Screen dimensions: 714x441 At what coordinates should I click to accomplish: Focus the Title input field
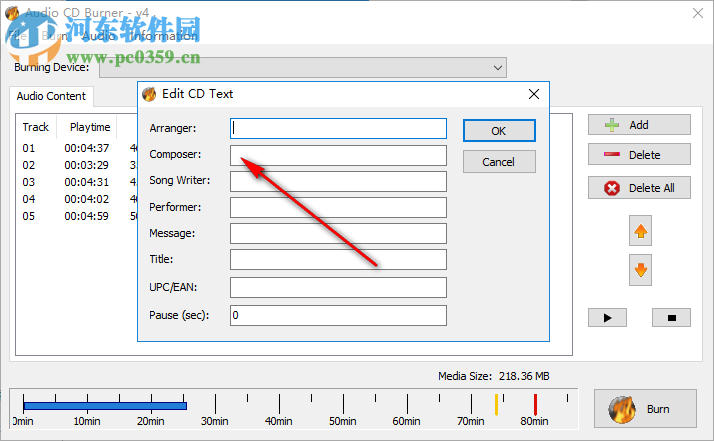pyautogui.click(x=338, y=259)
